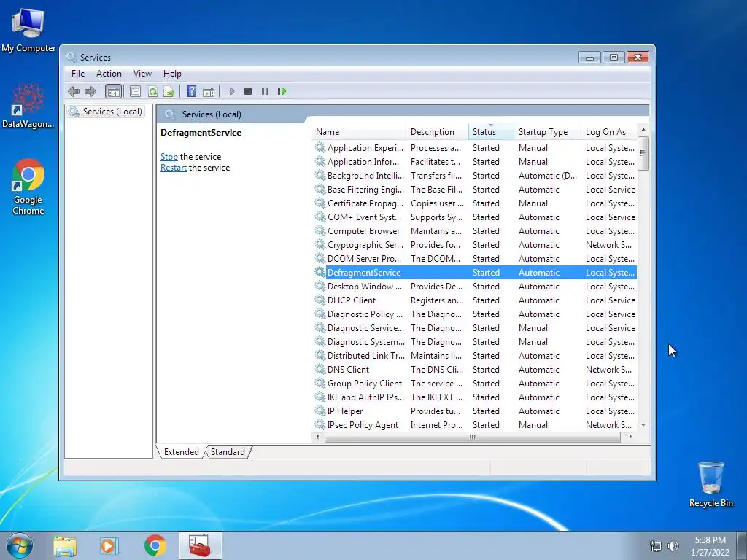Open the Help toolbar icon
747x560 pixels.
(x=192, y=91)
